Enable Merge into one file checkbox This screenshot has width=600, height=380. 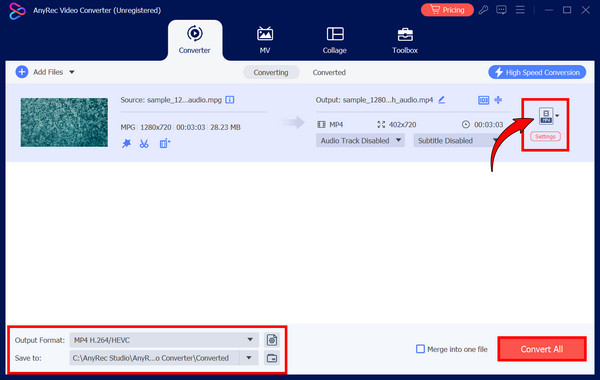[x=420, y=349]
